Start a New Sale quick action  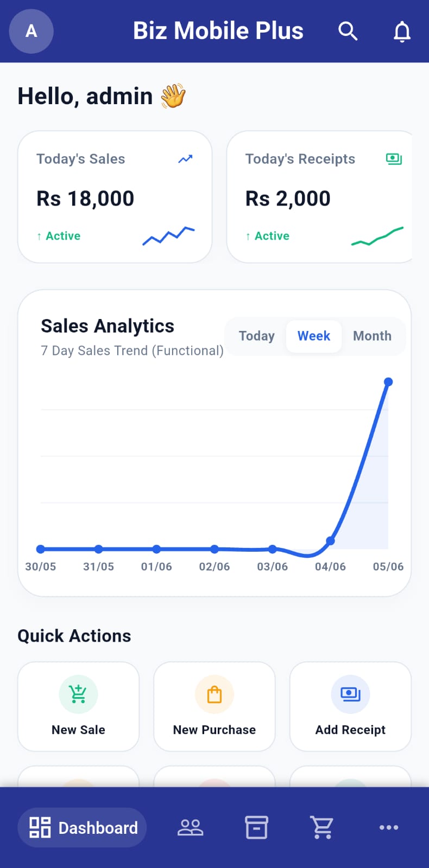pos(78,706)
